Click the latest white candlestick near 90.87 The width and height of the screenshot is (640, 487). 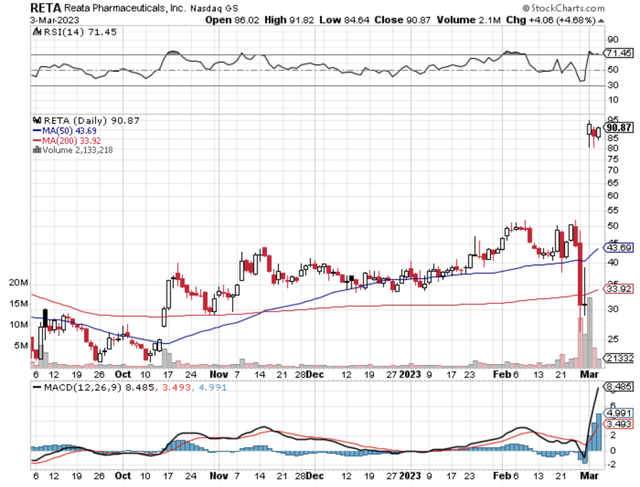598,133
